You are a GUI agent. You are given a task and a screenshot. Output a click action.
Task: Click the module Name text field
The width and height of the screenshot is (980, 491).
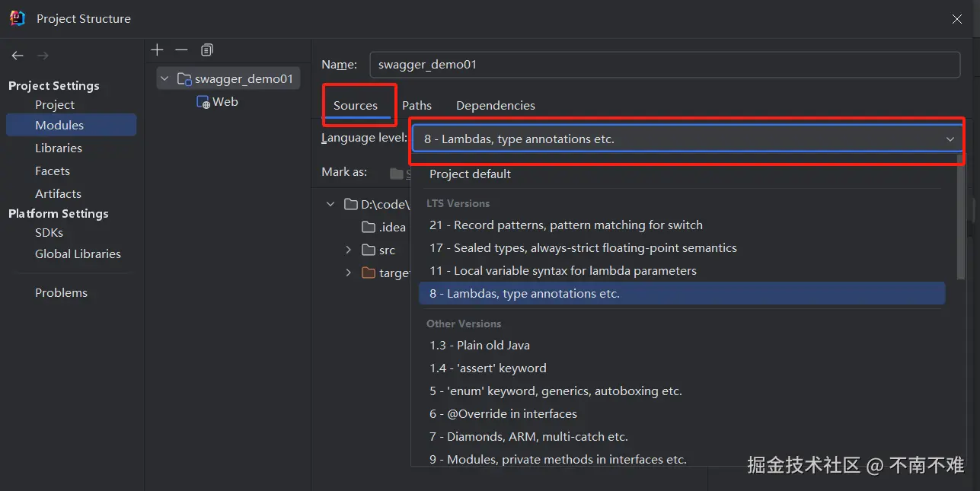[664, 65]
